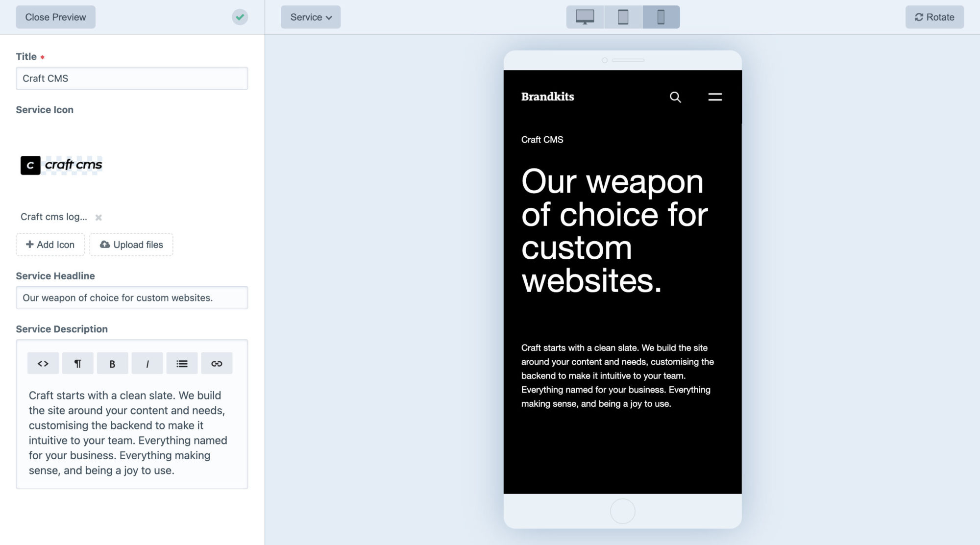Focus the Service Headline input field
The image size is (980, 545).
pyautogui.click(x=132, y=298)
